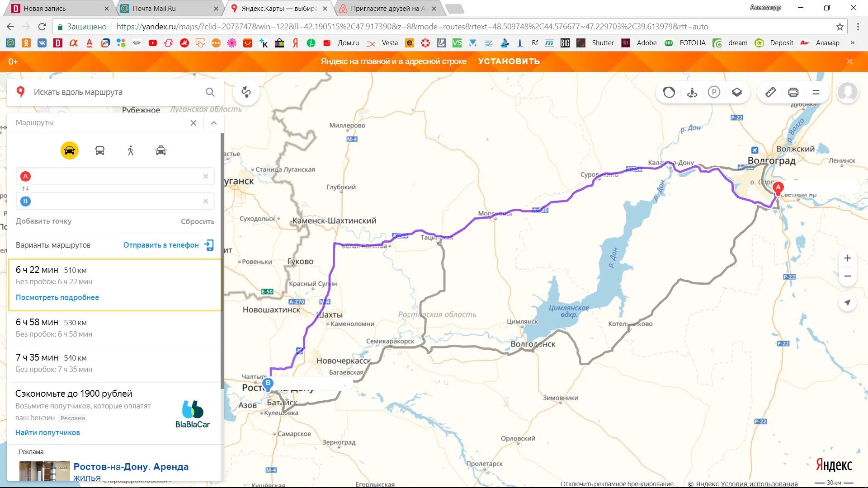Clear the point A field
The width and height of the screenshot is (868, 488).
(x=206, y=176)
